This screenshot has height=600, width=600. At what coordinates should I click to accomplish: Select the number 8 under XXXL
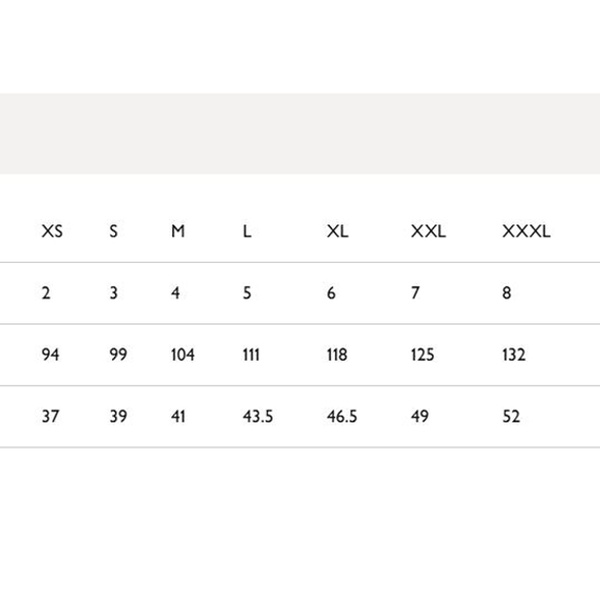[x=507, y=294]
